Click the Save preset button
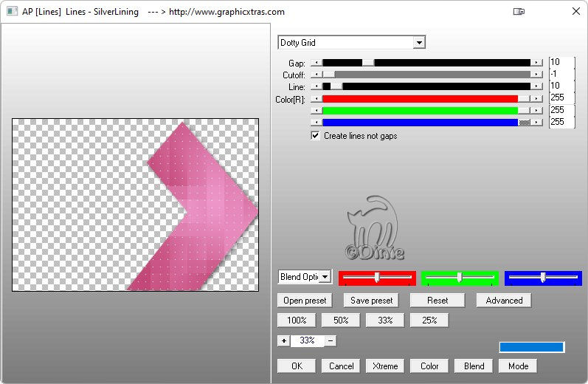The width and height of the screenshot is (588, 384). (x=371, y=301)
